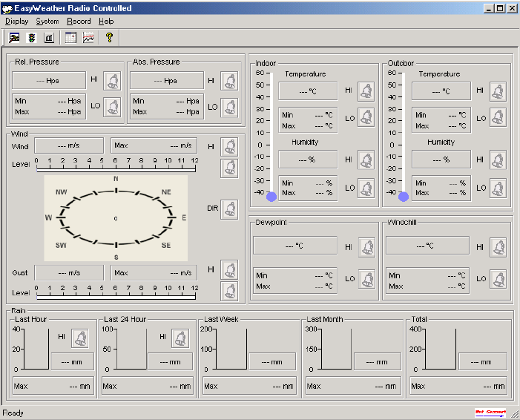Click the wind compass rose center
Image resolution: width=520 pixels, height=420 pixels.
[116, 218]
